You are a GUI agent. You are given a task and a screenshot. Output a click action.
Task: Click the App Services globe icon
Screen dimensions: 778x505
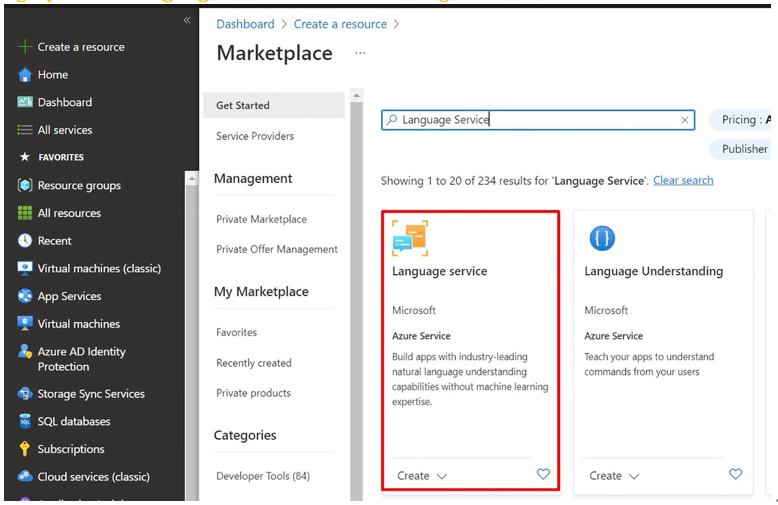[24, 296]
